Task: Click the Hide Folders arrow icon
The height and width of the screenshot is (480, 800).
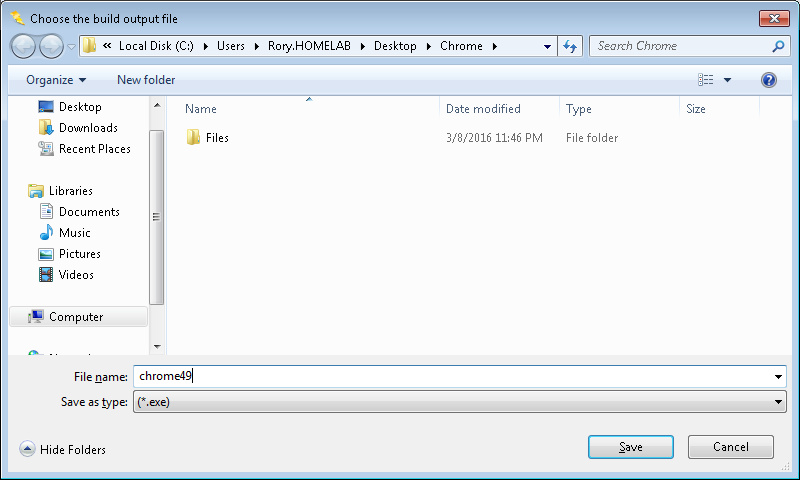Action: pos(27,449)
